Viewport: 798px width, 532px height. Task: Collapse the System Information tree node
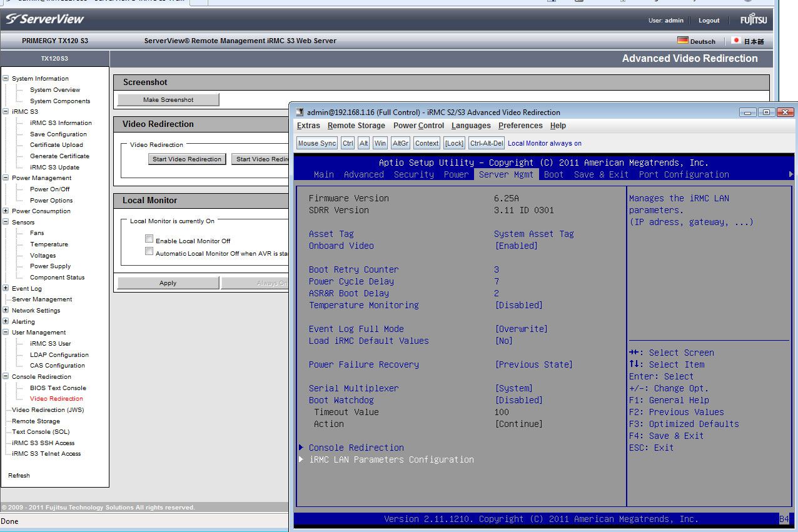tap(6, 78)
